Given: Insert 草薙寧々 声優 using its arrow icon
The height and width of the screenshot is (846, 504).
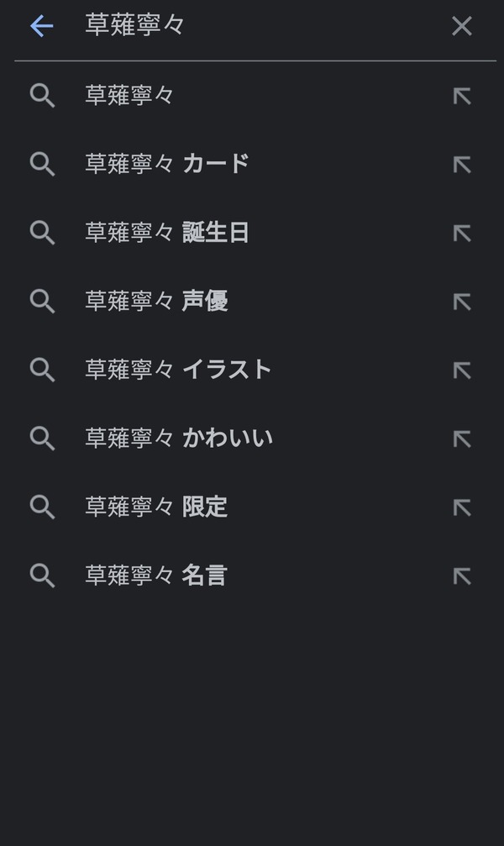Looking at the screenshot, I should point(462,302).
